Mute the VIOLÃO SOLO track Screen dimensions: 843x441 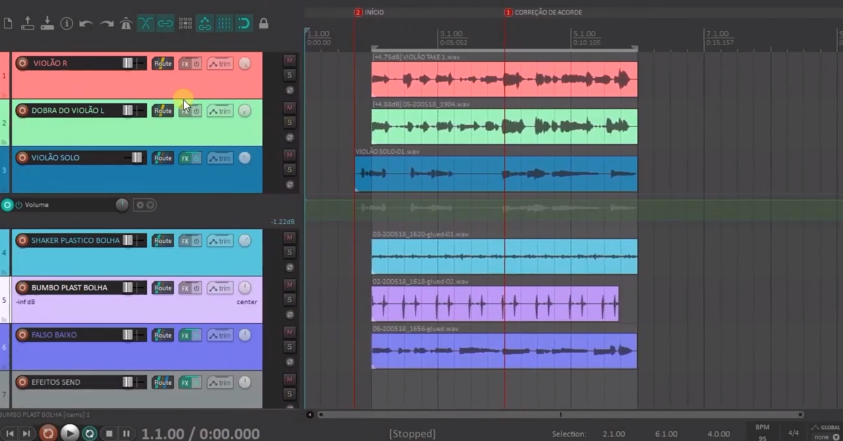289,155
